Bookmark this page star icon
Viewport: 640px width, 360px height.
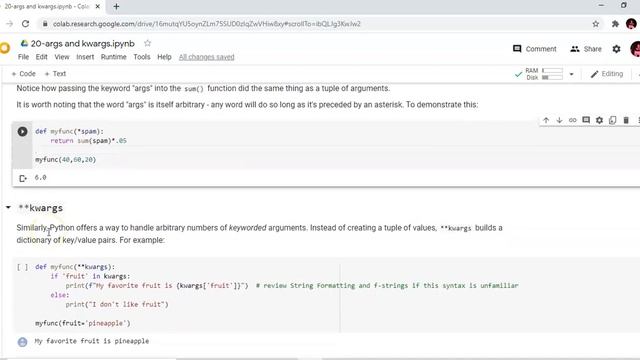(596, 24)
